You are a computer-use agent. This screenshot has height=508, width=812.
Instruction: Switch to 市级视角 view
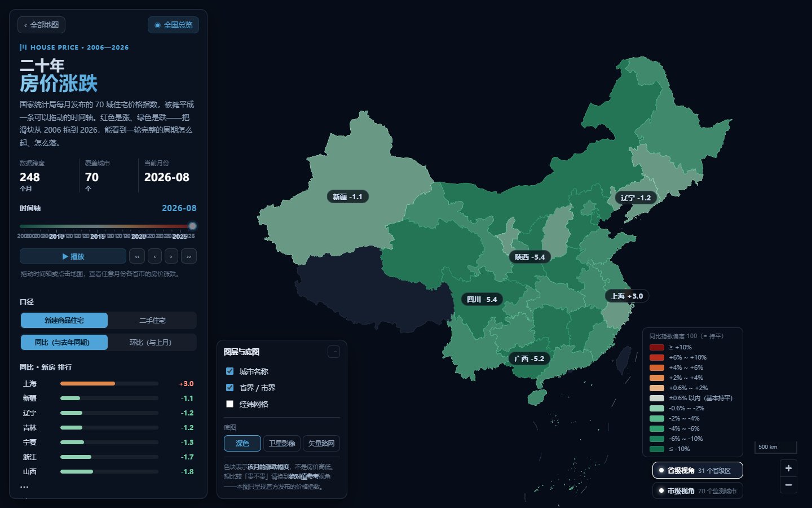tap(698, 491)
